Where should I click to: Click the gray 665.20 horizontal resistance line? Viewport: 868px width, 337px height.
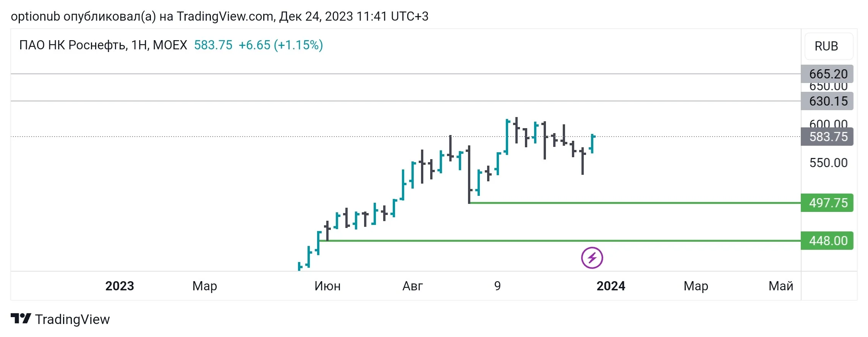(x=406, y=74)
